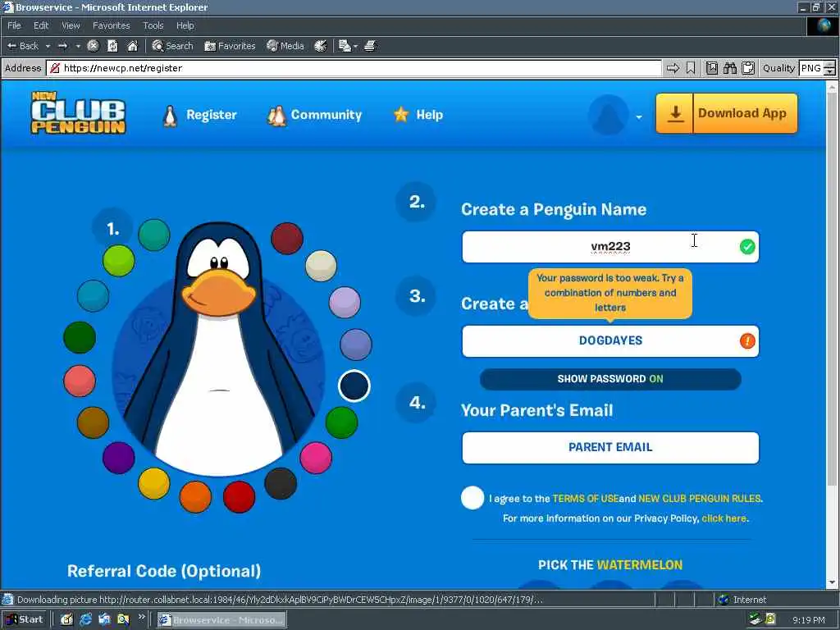Open the Windows Start menu

click(24, 619)
